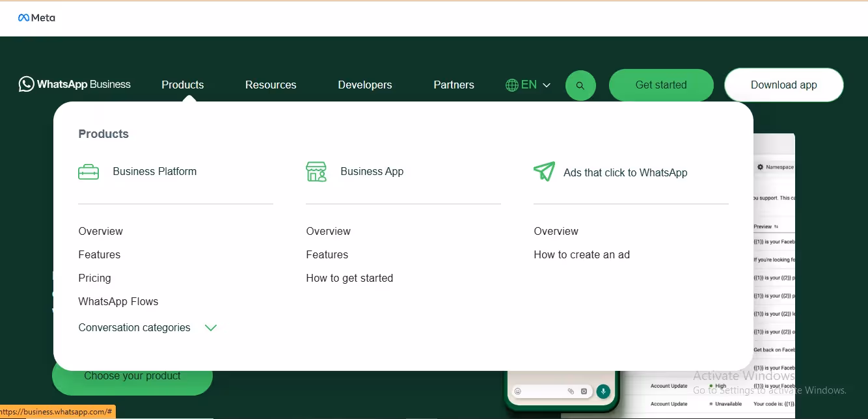Click the camera icon in chat input

[584, 391]
